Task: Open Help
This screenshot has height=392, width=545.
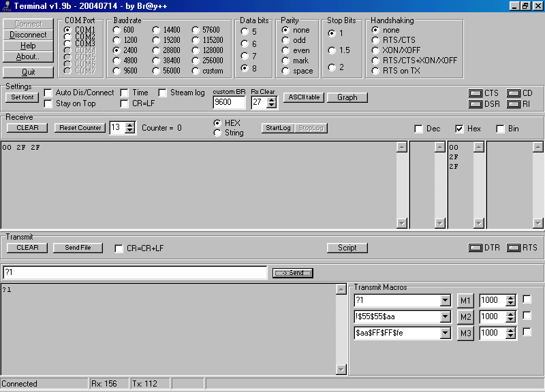Action: [28, 46]
